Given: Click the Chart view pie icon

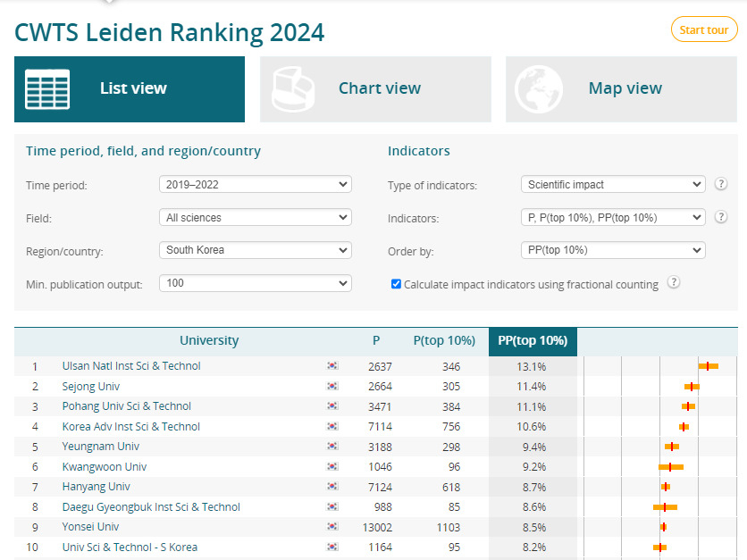Looking at the screenshot, I should coord(293,89).
